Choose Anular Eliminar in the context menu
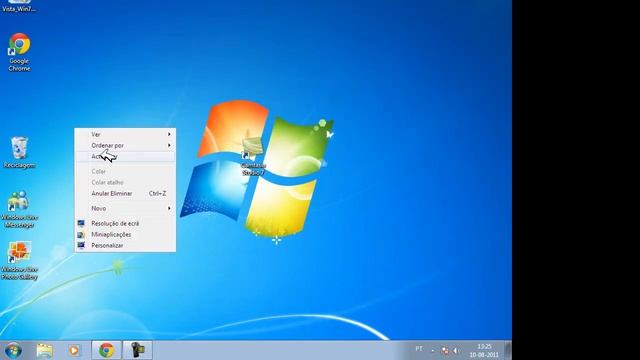The image size is (640, 360). tap(125, 193)
